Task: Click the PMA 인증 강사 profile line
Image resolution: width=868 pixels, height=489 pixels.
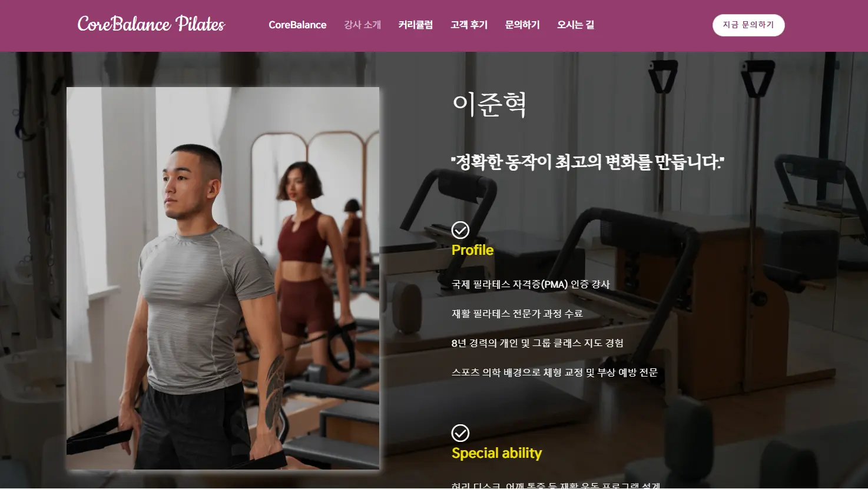Action: (531, 284)
